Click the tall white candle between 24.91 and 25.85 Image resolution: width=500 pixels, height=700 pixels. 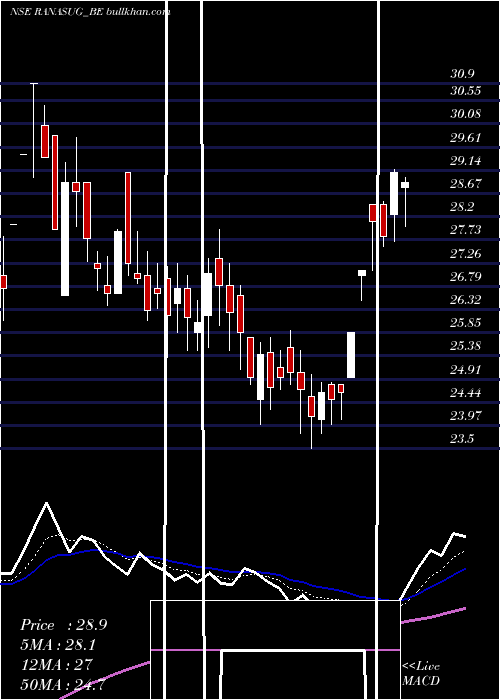point(351,355)
